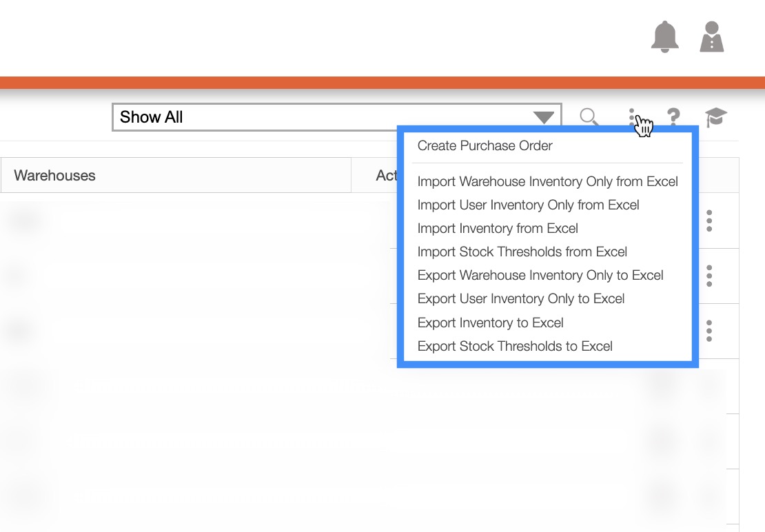Select Export Stock Thresholds to Excel
The width and height of the screenshot is (765, 532).
515,346
